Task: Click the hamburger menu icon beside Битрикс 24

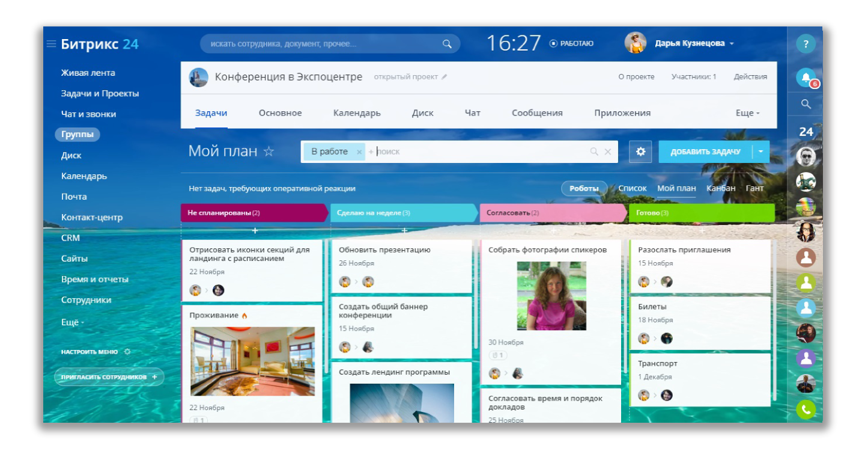Action: tap(51, 44)
